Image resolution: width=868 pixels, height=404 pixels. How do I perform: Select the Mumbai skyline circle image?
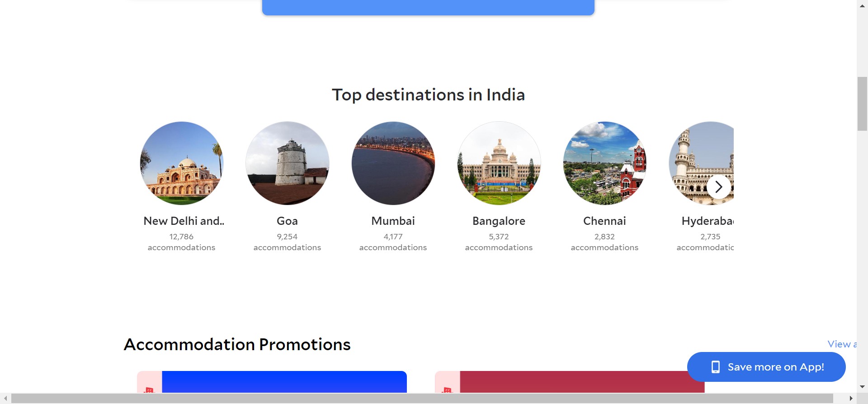393,163
